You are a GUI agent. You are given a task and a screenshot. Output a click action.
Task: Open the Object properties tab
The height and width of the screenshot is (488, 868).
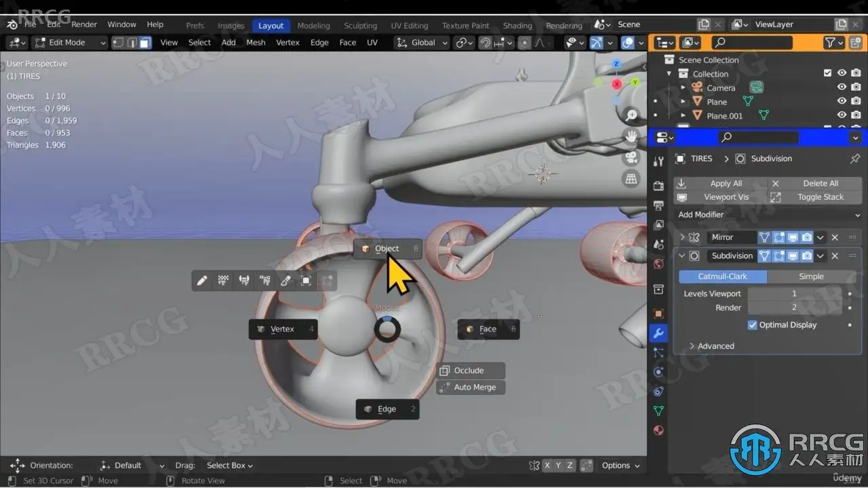[x=658, y=314]
